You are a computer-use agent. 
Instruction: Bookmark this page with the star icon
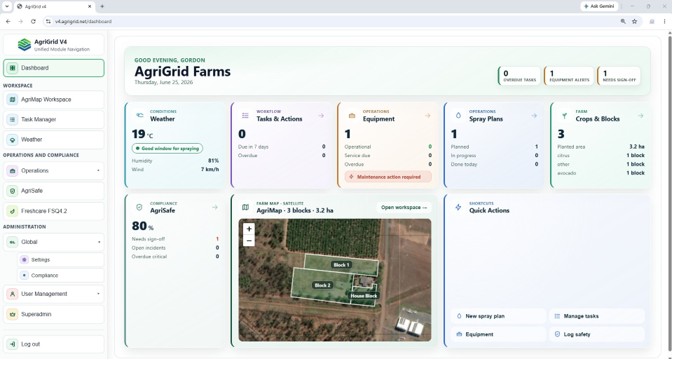click(x=634, y=21)
